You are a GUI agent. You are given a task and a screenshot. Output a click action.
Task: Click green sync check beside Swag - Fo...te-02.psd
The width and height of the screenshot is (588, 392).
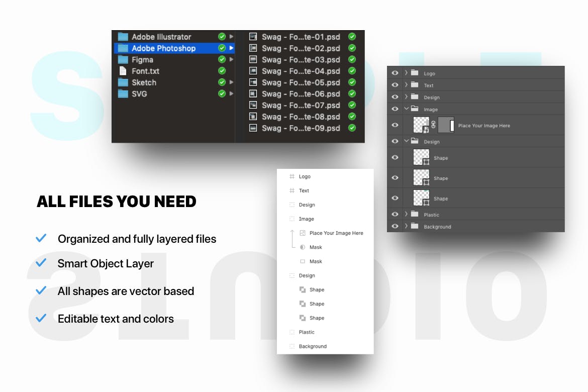(x=352, y=48)
